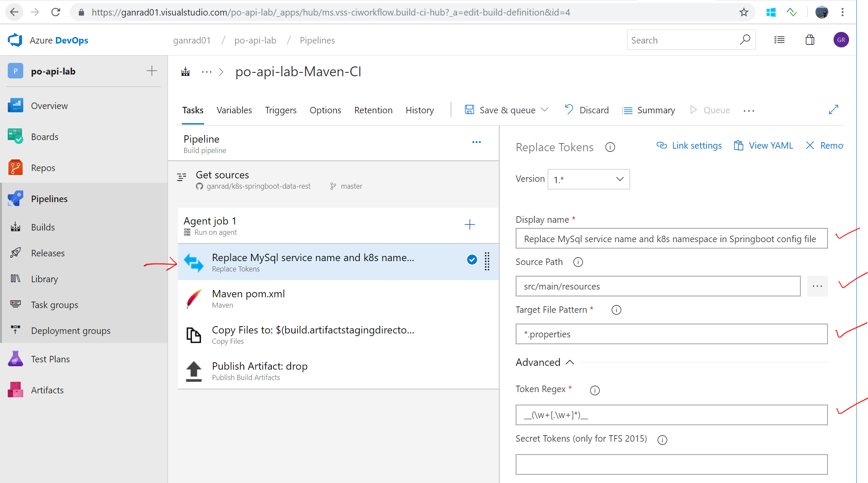Viewport: 868px width, 483px height.
Task: Select the Copy Files task
Action: point(338,334)
